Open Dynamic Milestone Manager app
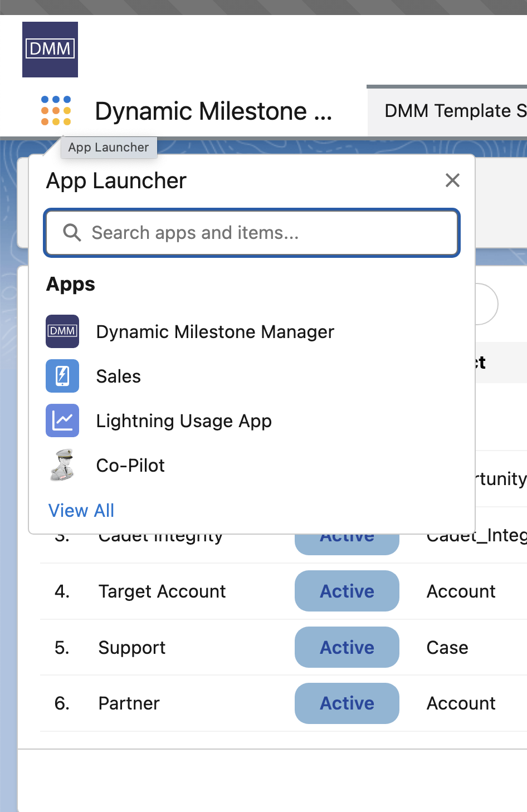This screenshot has width=527, height=812. (x=215, y=332)
